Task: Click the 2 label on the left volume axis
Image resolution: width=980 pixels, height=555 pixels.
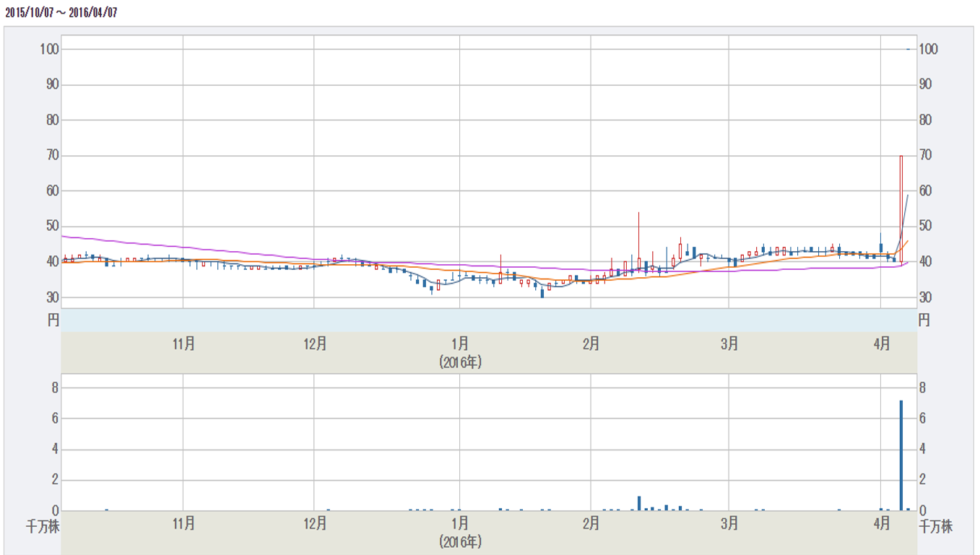Action: tap(56, 480)
